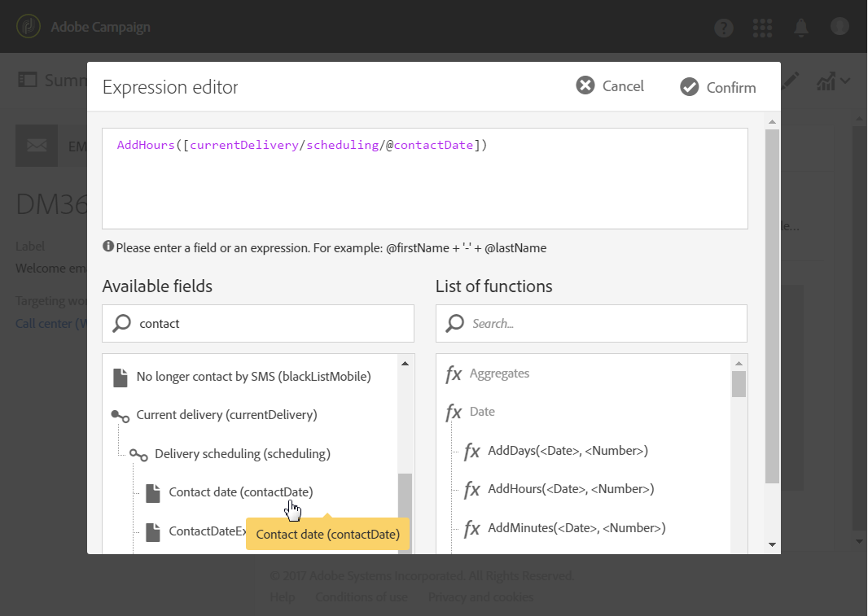Collapse the Delivery scheduling (scheduling) node
868x616 pixels.
[138, 454]
